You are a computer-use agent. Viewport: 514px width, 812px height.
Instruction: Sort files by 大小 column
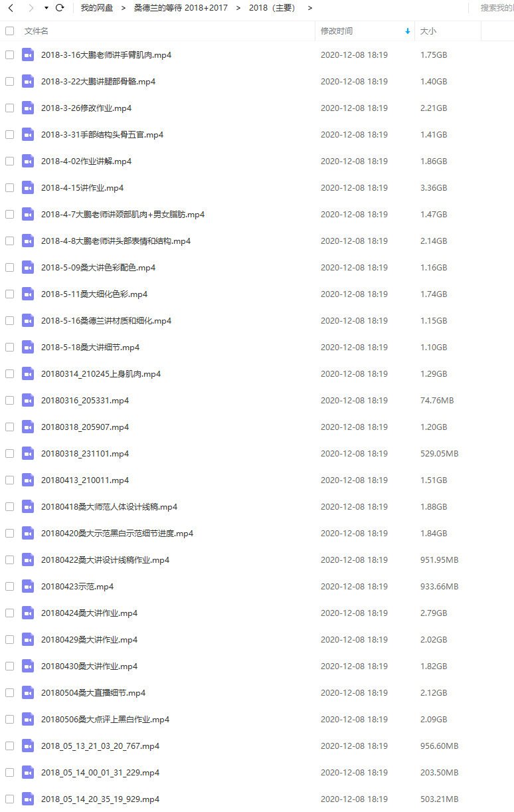click(x=428, y=31)
